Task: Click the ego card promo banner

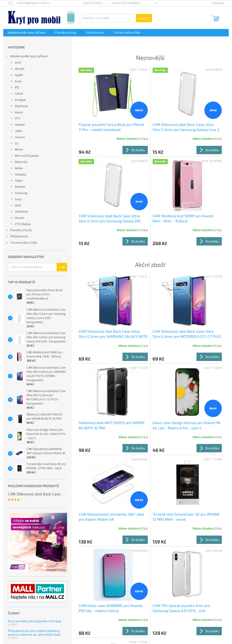Action: (37, 542)
